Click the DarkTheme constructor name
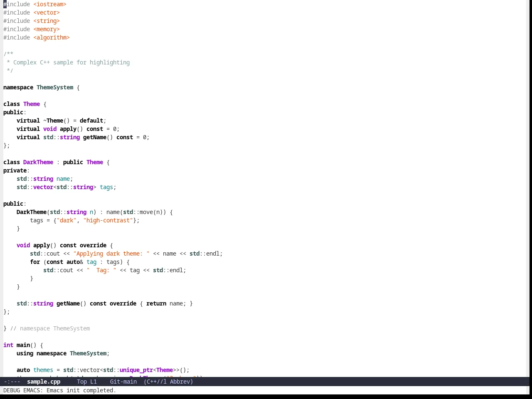 pyautogui.click(x=32, y=212)
